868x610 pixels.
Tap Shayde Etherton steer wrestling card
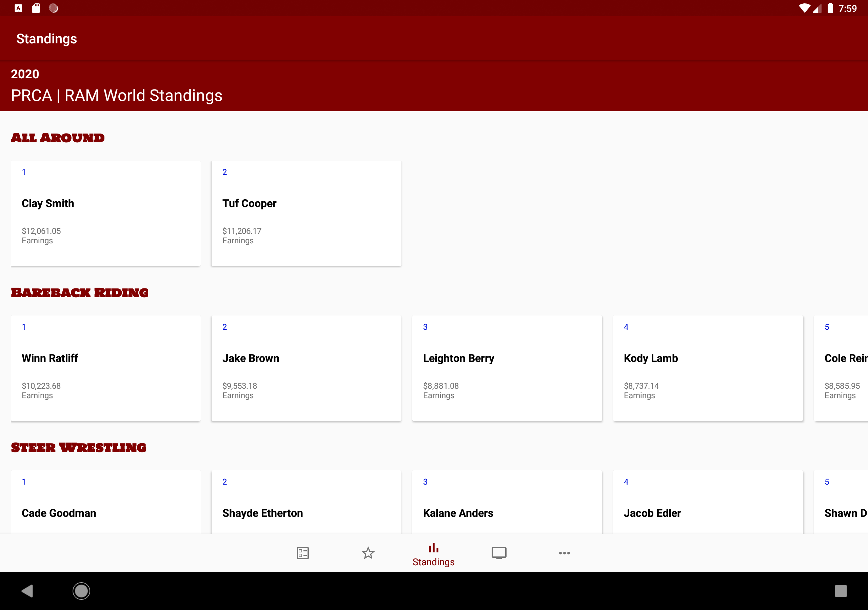click(306, 503)
